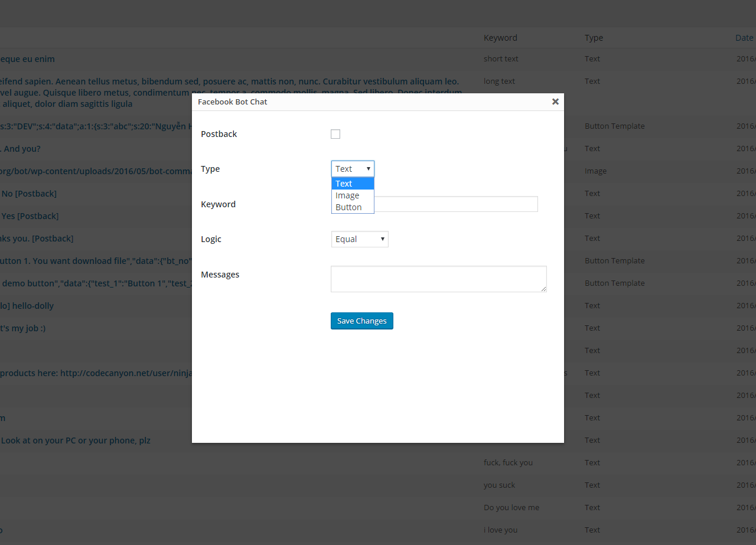Save Changes in the bot chat dialog

362,321
